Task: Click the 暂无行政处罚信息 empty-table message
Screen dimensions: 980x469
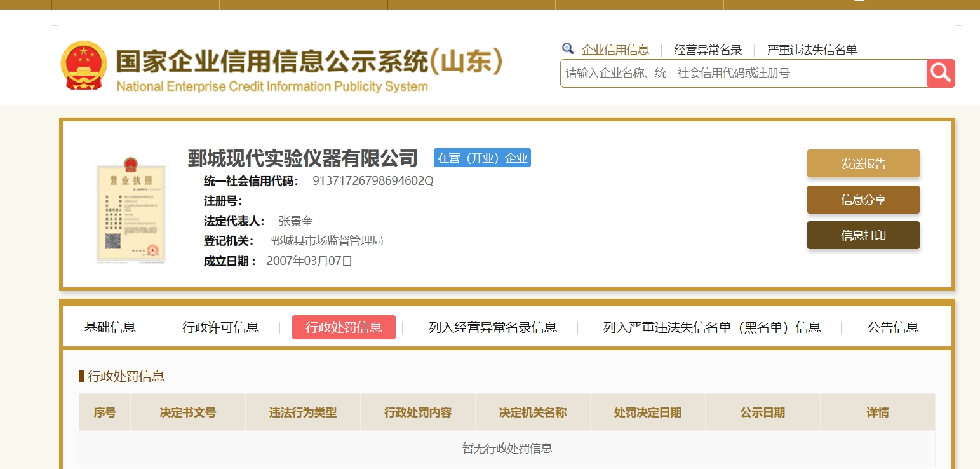Action: (x=507, y=449)
